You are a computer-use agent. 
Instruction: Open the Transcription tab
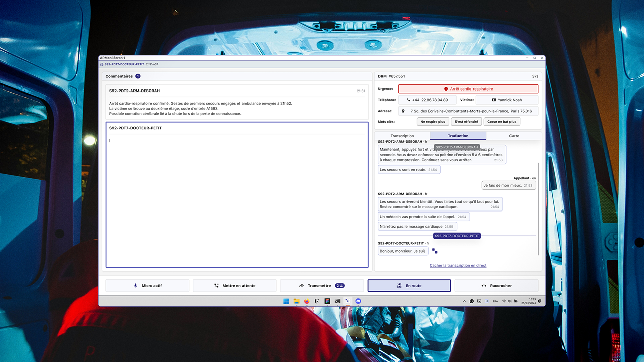click(402, 136)
